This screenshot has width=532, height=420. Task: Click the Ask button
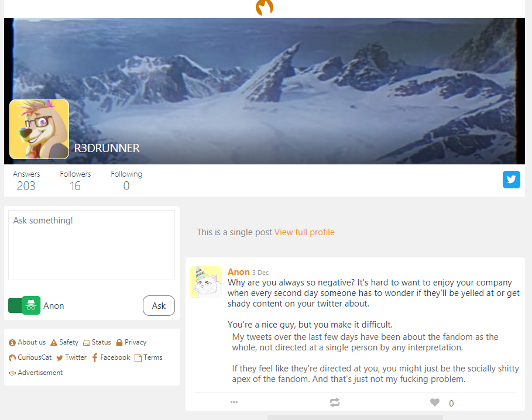tap(159, 306)
